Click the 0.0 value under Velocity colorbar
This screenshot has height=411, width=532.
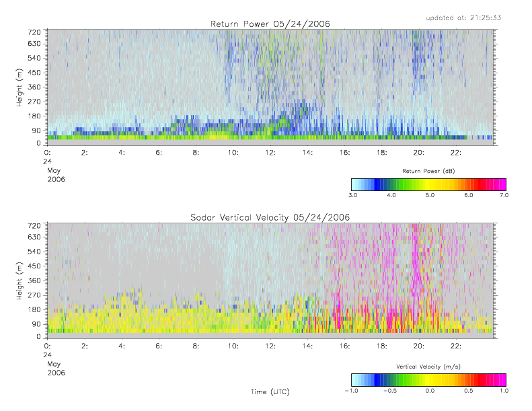tap(430, 391)
